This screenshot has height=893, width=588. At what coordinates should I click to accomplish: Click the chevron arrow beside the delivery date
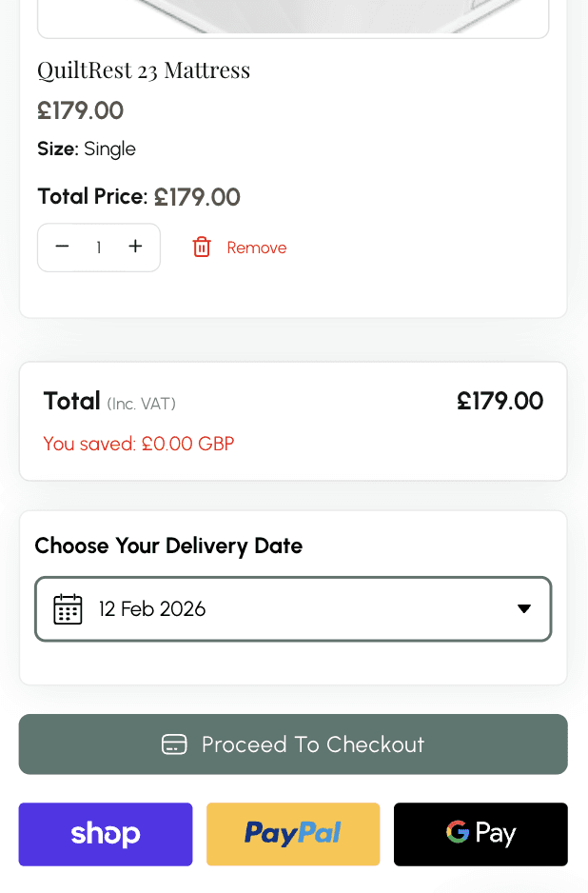(x=524, y=608)
